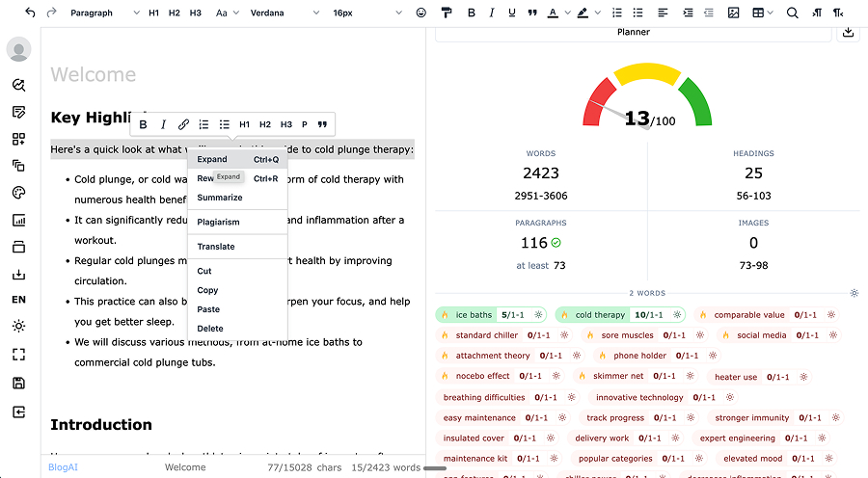This screenshot has width=868, height=478.
Task: Toggle italic in the floating selection toolbar
Action: point(163,124)
